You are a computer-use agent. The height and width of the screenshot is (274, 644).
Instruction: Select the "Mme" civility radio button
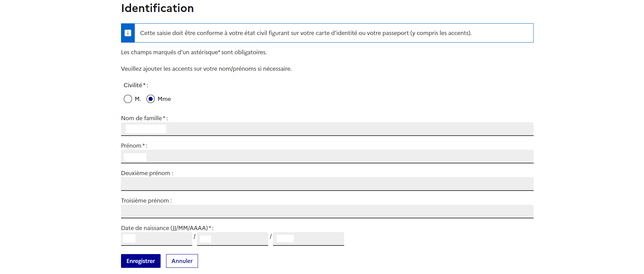[151, 99]
